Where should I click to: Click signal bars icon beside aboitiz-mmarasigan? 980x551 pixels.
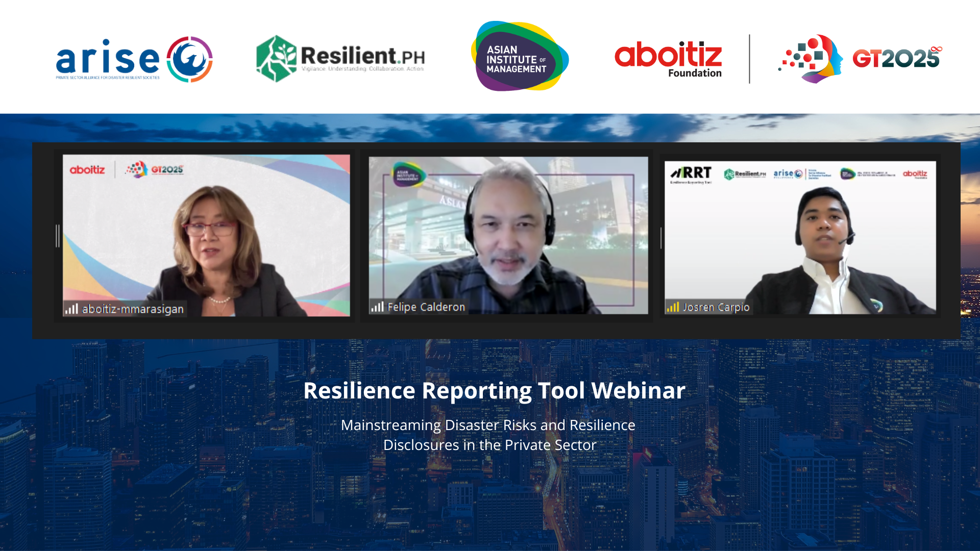click(71, 309)
